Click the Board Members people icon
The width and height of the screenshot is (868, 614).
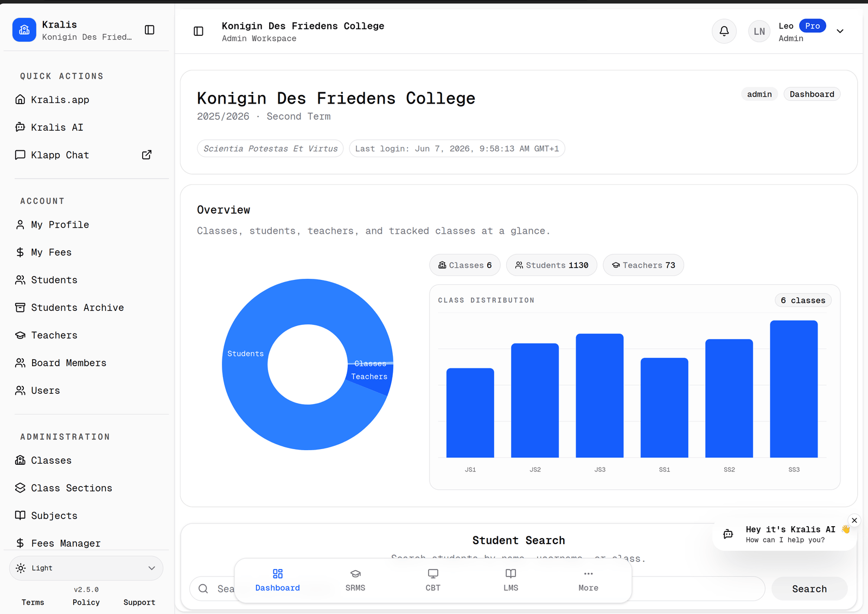point(20,363)
